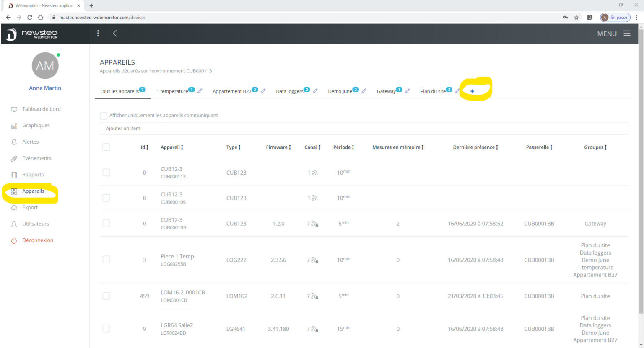Open saved password key icon in address bar

[x=566, y=17]
